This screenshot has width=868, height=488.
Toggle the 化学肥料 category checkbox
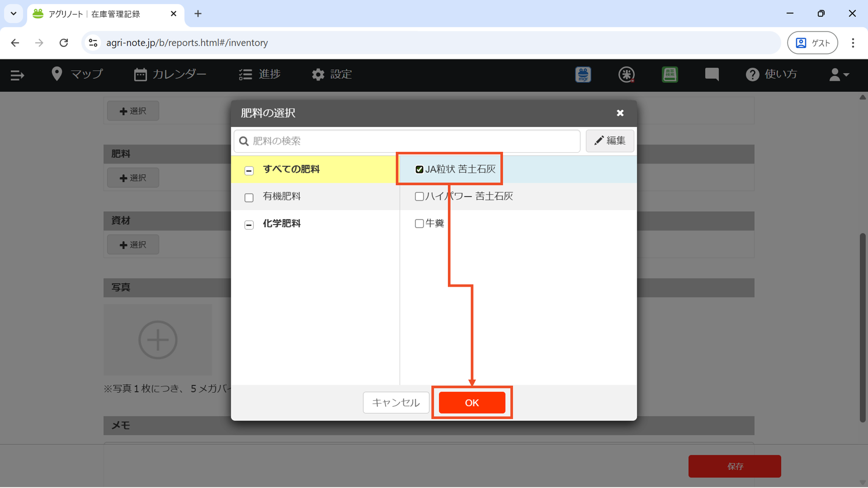(x=249, y=225)
